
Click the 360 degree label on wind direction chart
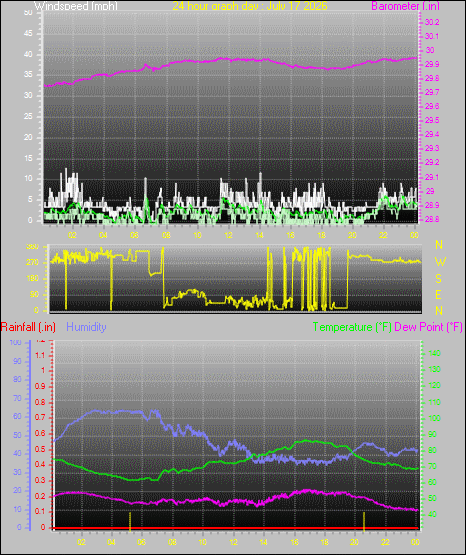(33, 247)
